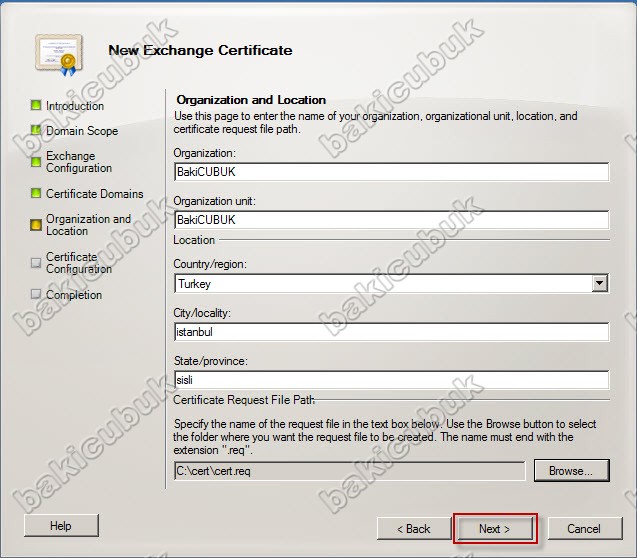Viewport: 637px width, 558px height.
Task: Click the green Exchange Configuration step indicator
Action: [36, 162]
